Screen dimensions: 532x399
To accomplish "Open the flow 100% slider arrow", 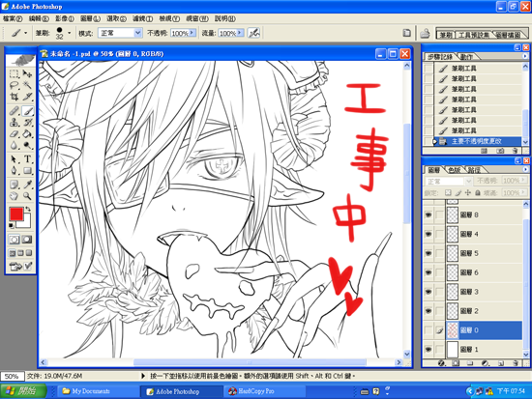I will pos(240,33).
